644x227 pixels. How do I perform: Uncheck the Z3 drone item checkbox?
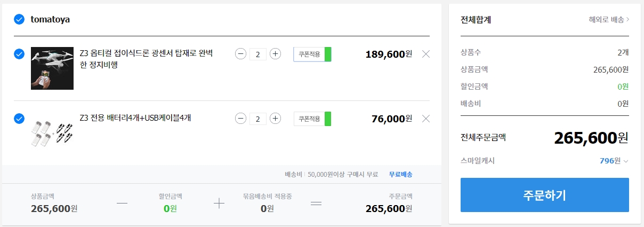(19, 54)
